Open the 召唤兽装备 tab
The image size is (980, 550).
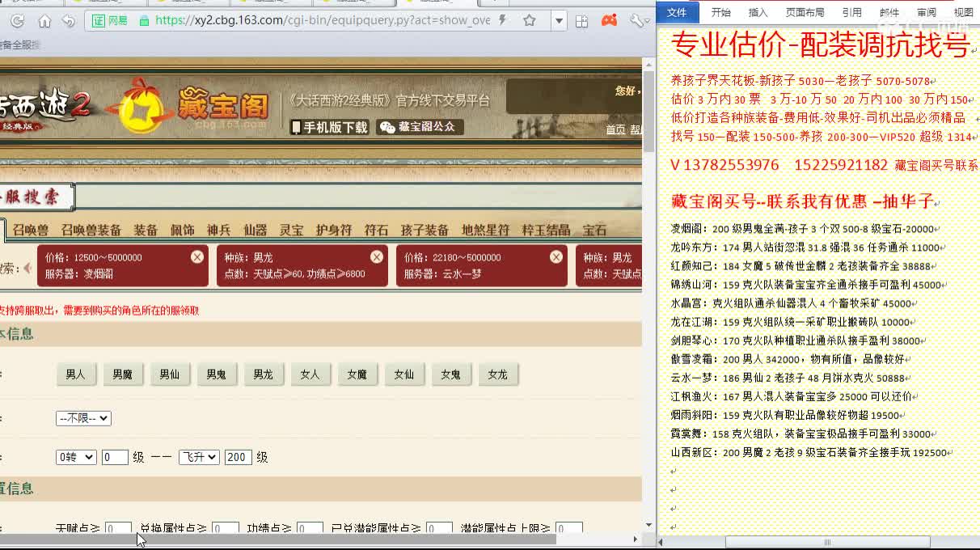[x=91, y=230]
